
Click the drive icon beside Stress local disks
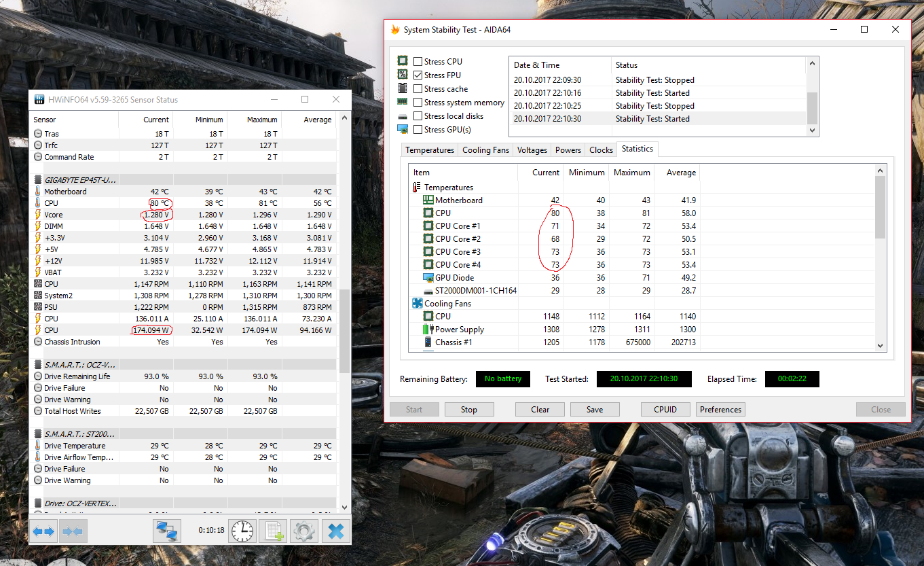click(403, 116)
